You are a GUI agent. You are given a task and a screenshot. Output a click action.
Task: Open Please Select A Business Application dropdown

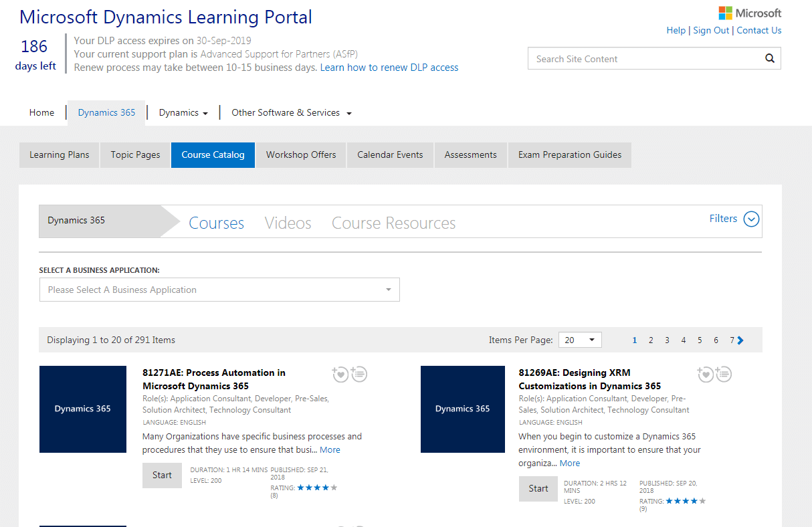click(219, 290)
